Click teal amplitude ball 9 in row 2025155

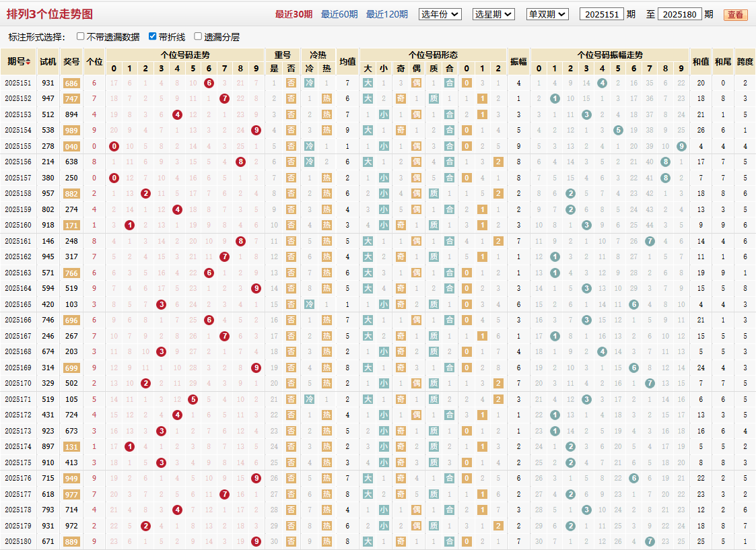point(681,146)
